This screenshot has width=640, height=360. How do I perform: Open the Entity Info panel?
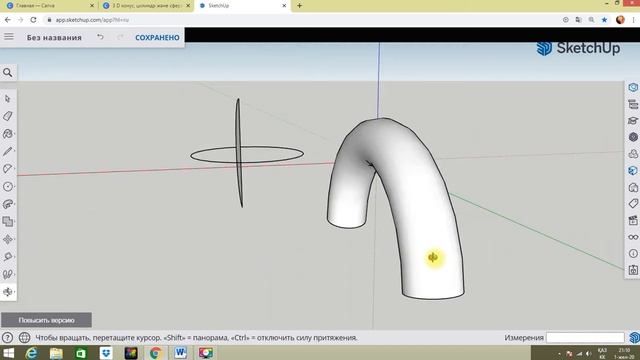pyautogui.click(x=633, y=87)
